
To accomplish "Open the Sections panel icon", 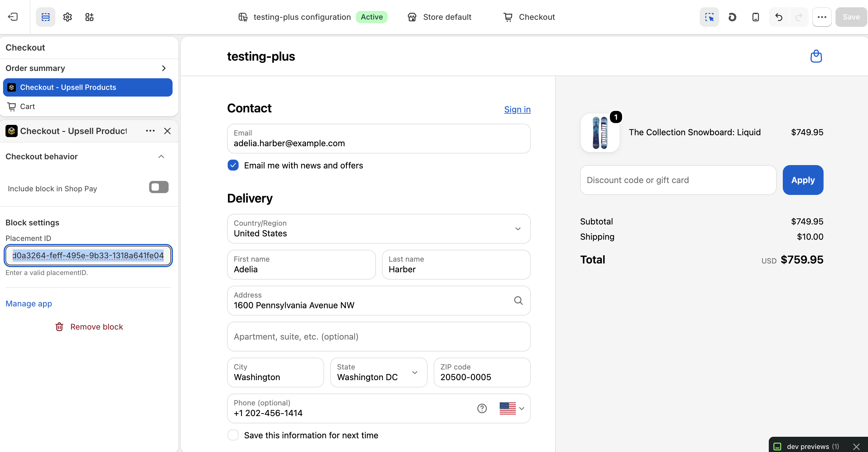I will [x=45, y=17].
